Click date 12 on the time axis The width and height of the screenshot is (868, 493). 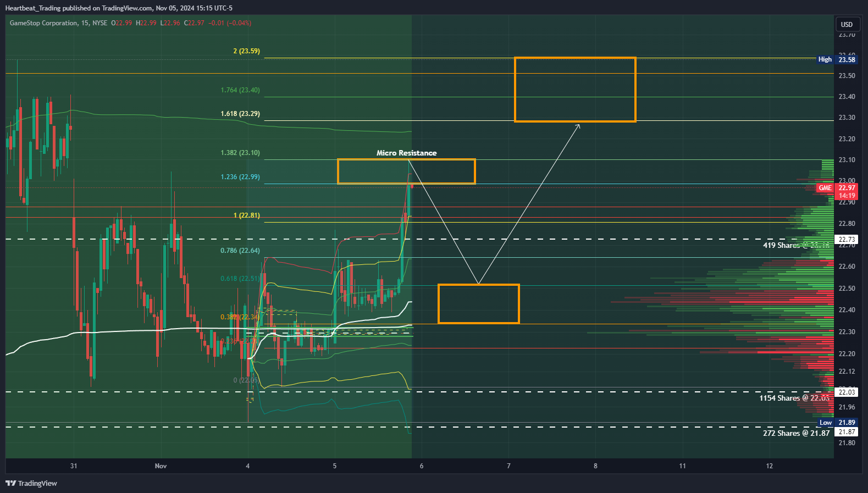769,466
